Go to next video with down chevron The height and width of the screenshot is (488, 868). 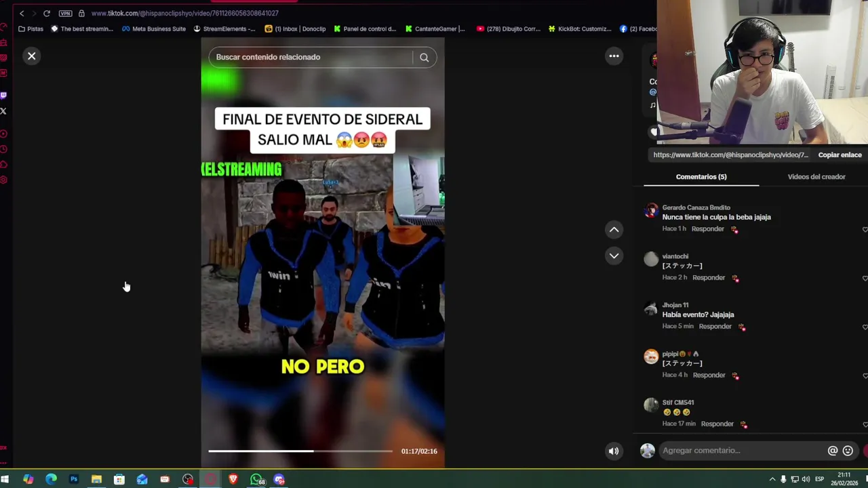click(x=614, y=256)
